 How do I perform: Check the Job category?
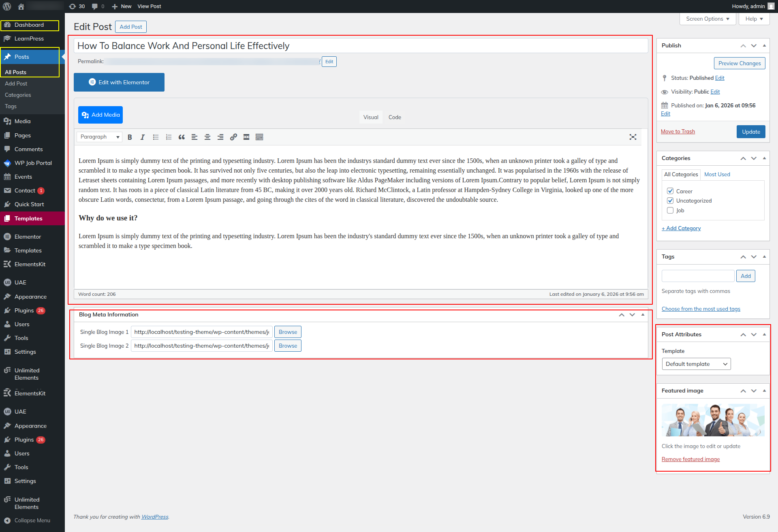670,211
